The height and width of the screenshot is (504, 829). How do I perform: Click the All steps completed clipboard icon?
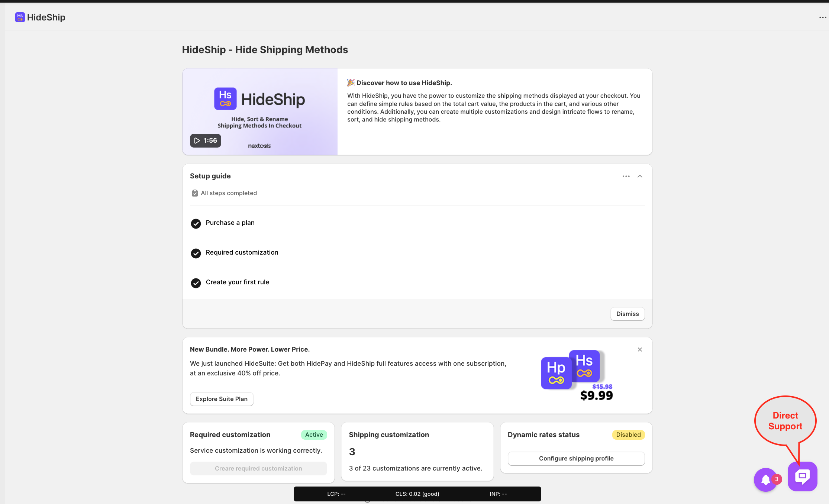coord(194,193)
